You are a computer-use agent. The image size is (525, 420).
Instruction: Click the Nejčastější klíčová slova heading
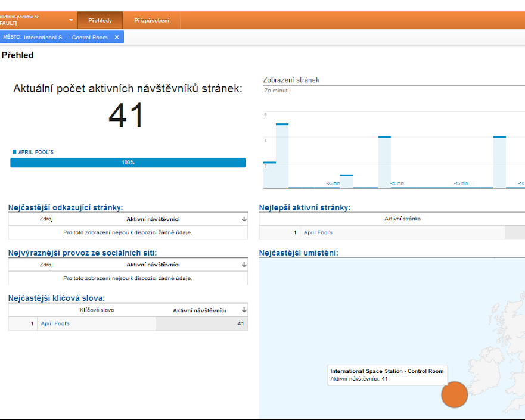tap(57, 298)
